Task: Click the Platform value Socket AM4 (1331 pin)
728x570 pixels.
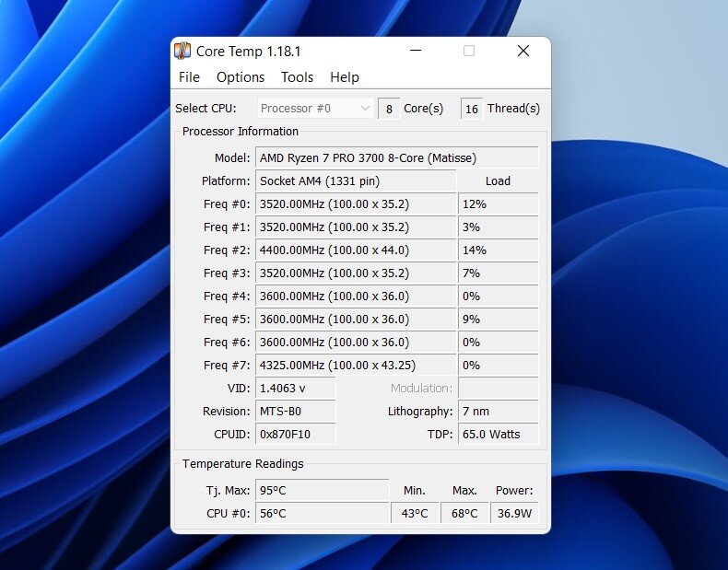Action: click(356, 180)
